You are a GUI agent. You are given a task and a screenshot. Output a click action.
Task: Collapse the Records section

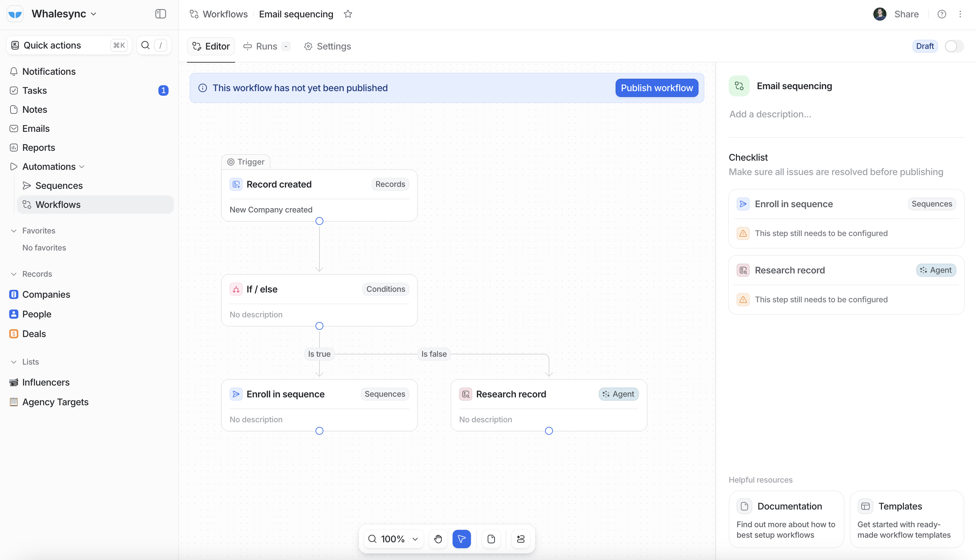[x=14, y=274]
